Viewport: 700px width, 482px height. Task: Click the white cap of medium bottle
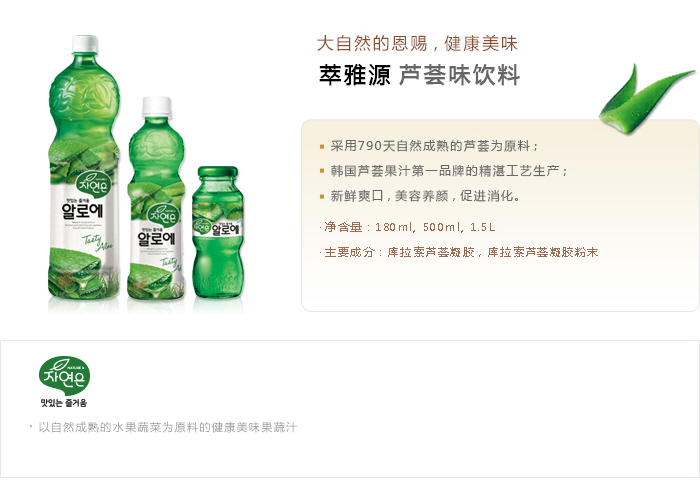157,107
